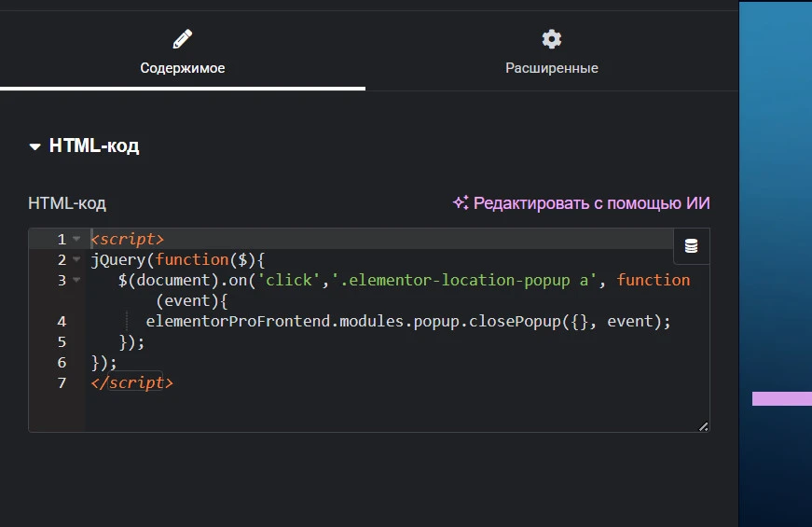The height and width of the screenshot is (527, 812).
Task: Click the opening script tag line
Action: point(127,239)
